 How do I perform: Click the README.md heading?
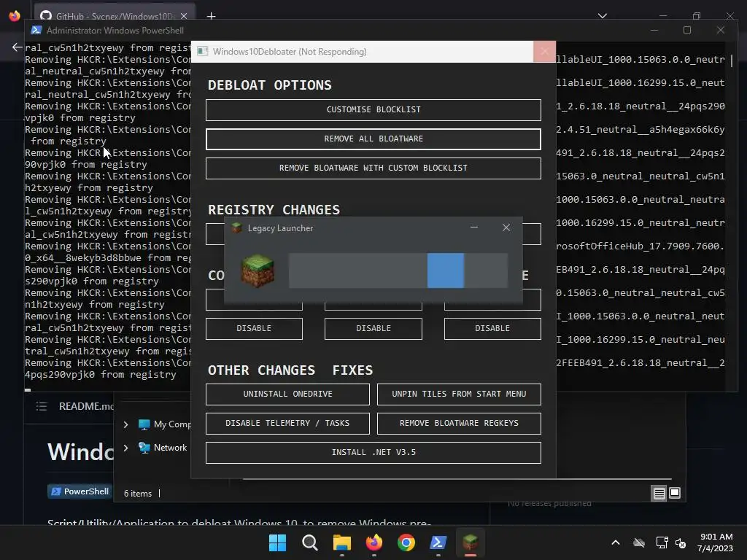pyautogui.click(x=86, y=406)
